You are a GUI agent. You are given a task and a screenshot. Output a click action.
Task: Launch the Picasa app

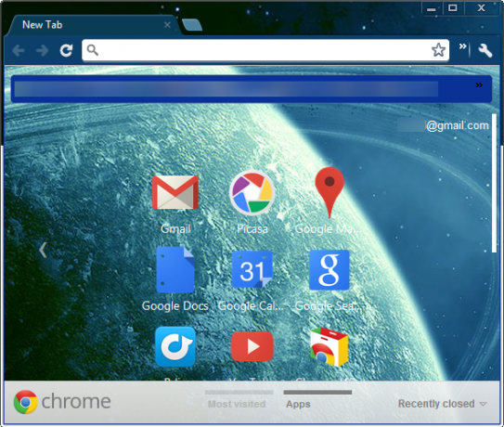(252, 192)
